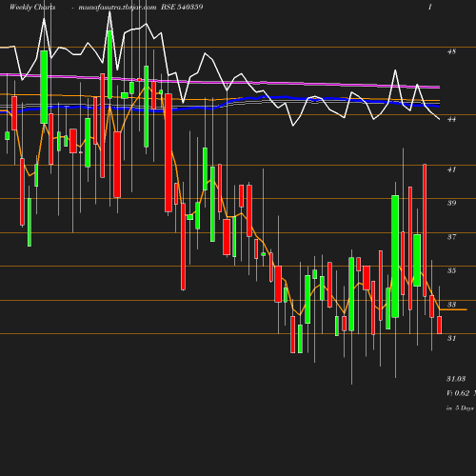Click the 33 price axis label
476x476 pixels.
[x=451, y=305]
